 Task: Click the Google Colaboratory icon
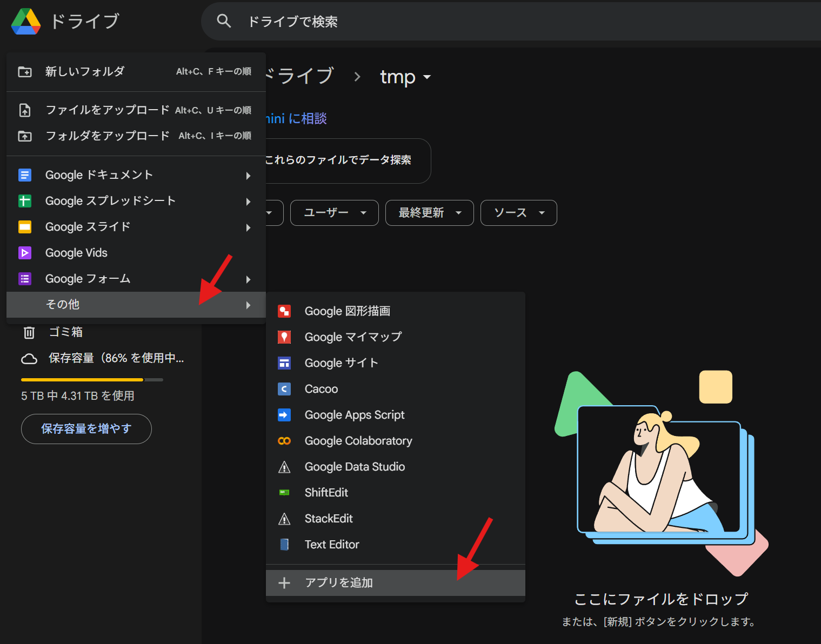[x=284, y=441]
